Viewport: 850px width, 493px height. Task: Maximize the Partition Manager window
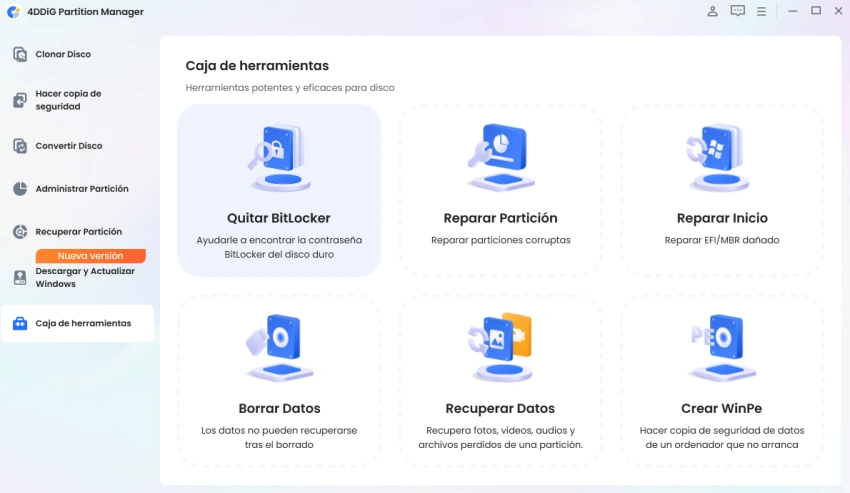[816, 11]
